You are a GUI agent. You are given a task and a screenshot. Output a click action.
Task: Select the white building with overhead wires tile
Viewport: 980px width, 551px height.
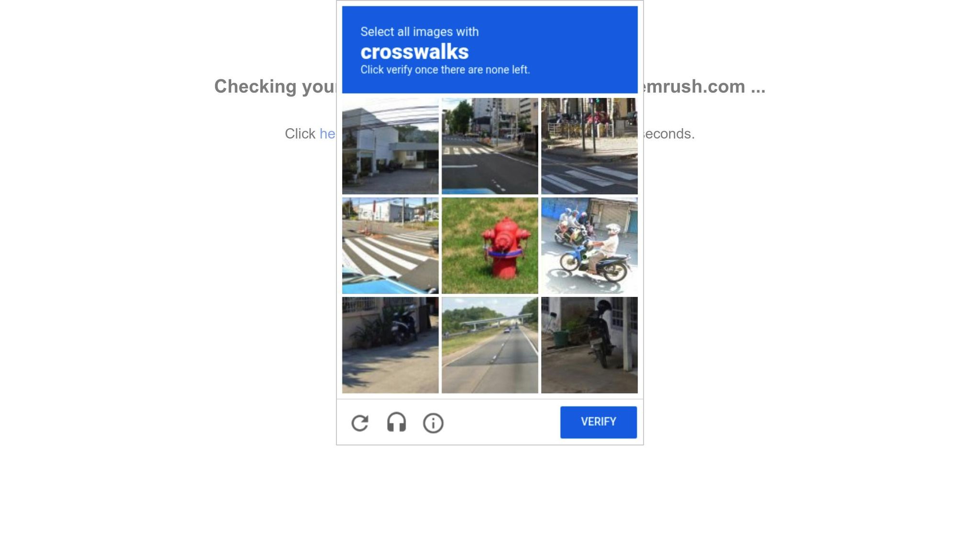pyautogui.click(x=390, y=146)
